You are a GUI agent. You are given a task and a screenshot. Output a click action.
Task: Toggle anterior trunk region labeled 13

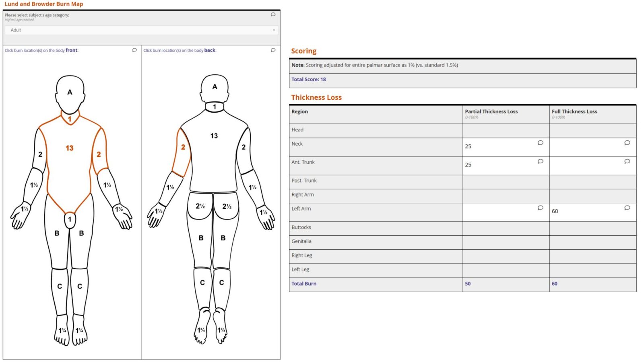point(69,161)
